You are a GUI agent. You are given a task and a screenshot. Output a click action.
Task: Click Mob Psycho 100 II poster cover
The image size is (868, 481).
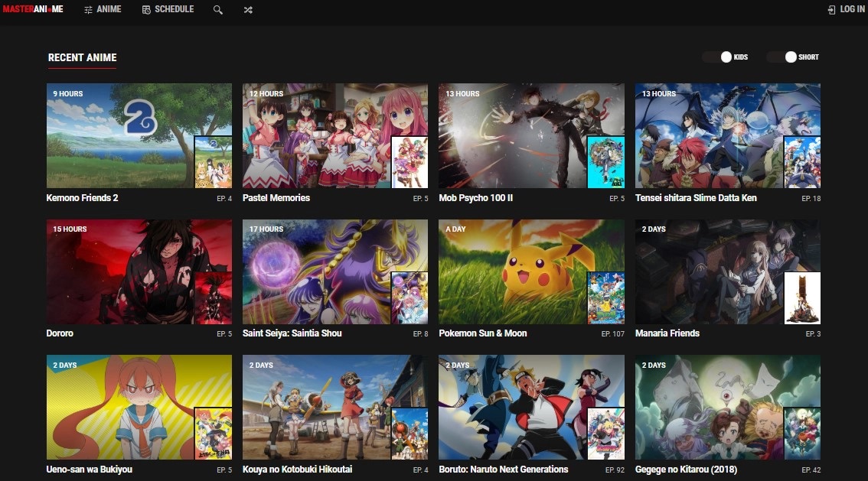pos(605,162)
